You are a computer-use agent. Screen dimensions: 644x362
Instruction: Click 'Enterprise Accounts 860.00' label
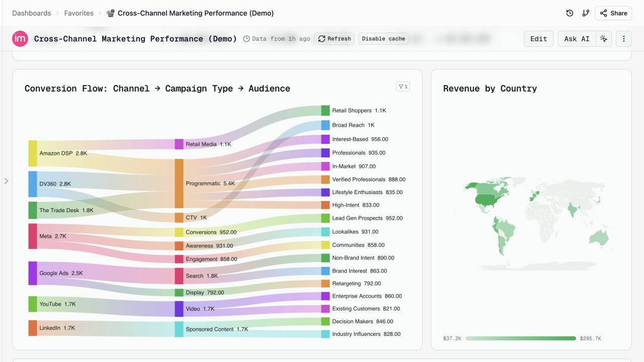click(x=367, y=296)
